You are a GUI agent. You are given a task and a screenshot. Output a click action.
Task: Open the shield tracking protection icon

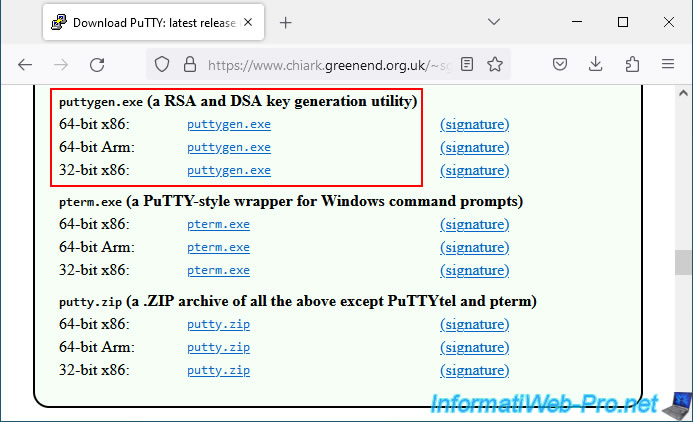click(x=160, y=64)
